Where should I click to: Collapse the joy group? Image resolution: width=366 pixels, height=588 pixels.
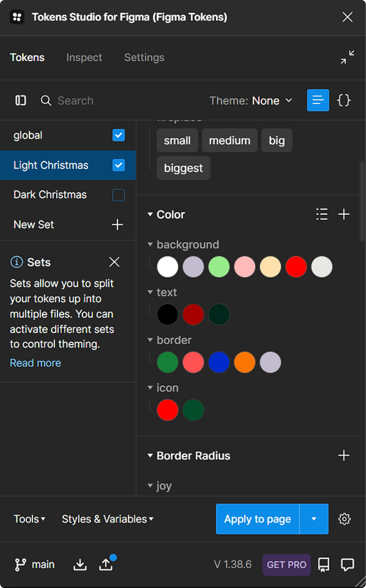tap(150, 485)
